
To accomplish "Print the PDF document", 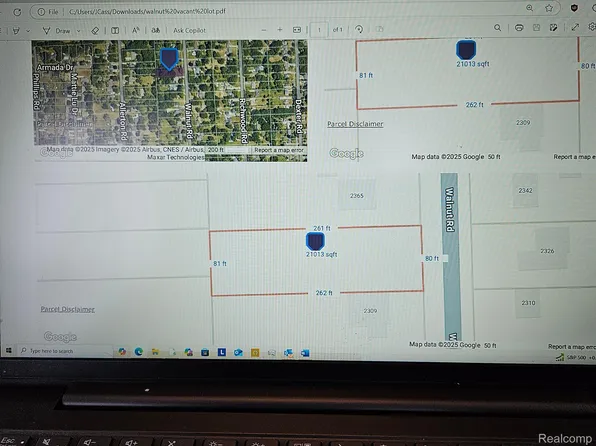I will pos(519,28).
